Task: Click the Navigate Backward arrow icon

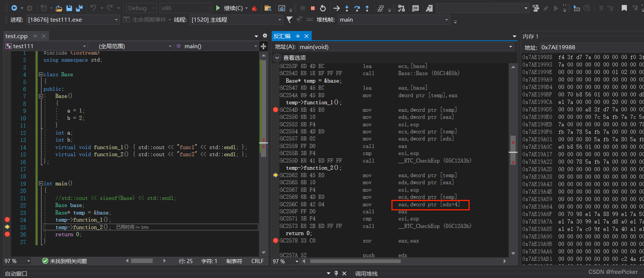Action: click(x=14, y=8)
